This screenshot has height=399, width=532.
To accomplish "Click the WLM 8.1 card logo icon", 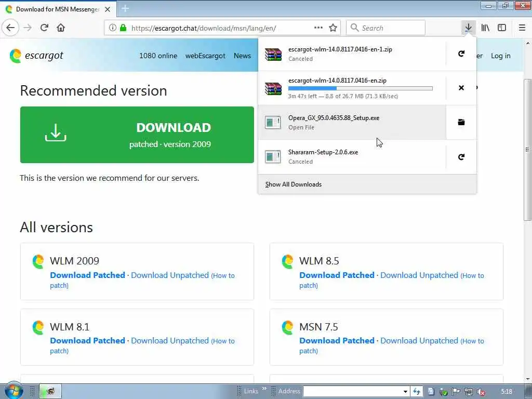I will [38, 327].
